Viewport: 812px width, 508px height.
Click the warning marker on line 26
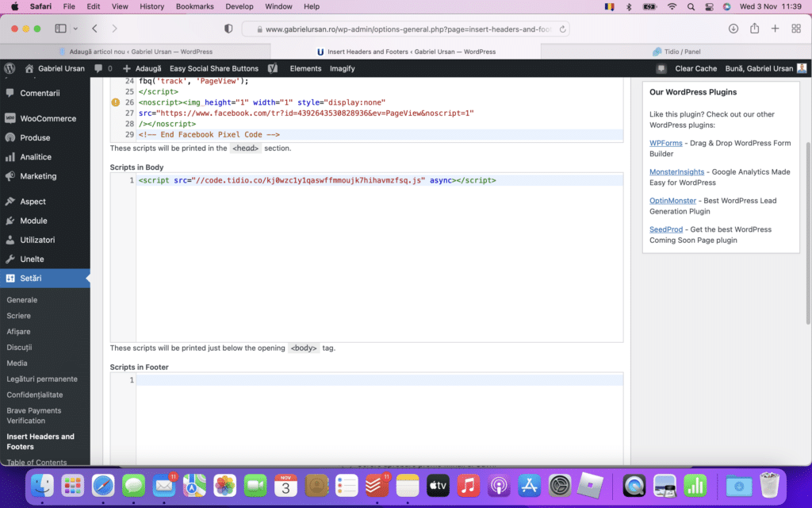click(116, 102)
